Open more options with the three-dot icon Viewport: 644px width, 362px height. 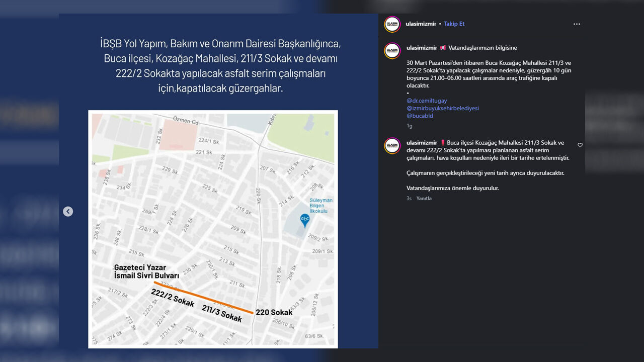(x=577, y=24)
